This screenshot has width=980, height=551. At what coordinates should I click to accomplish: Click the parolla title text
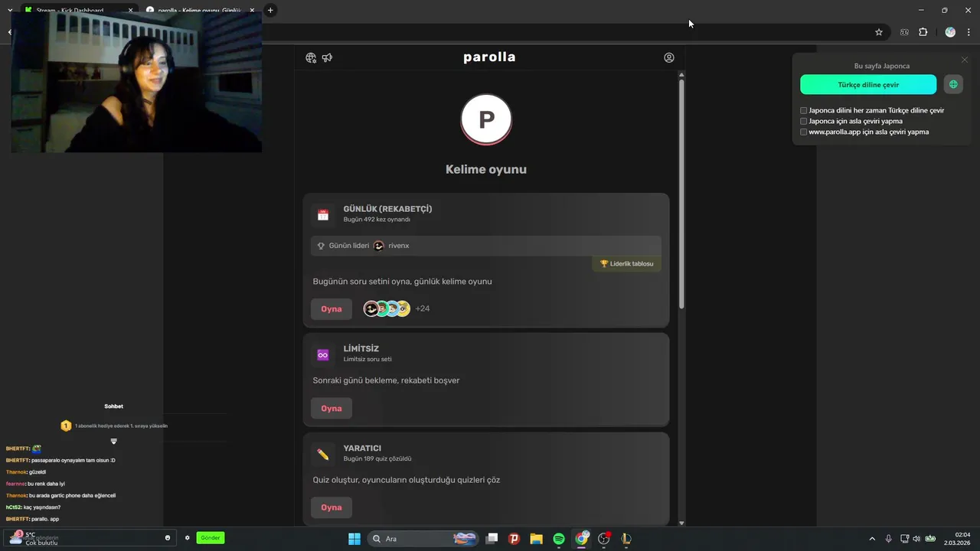tap(489, 57)
